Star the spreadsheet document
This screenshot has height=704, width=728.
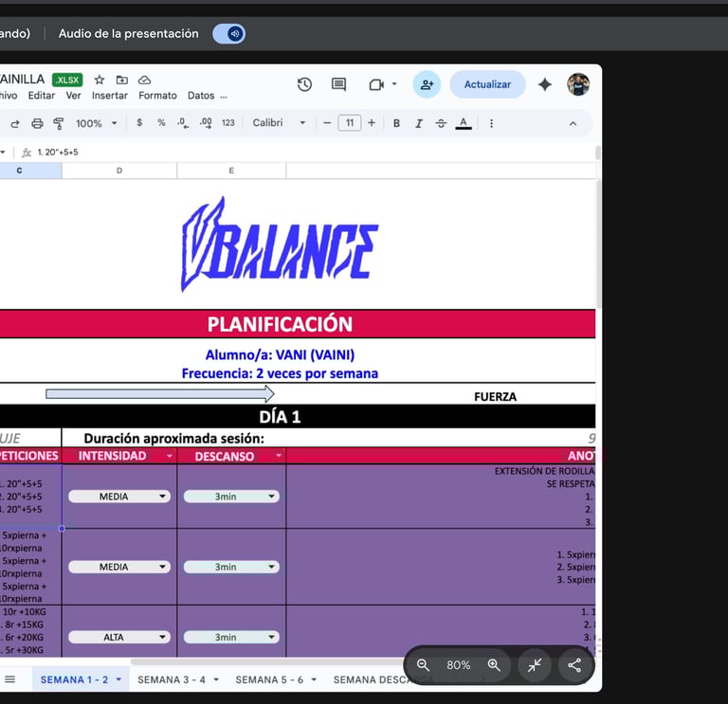[100, 80]
